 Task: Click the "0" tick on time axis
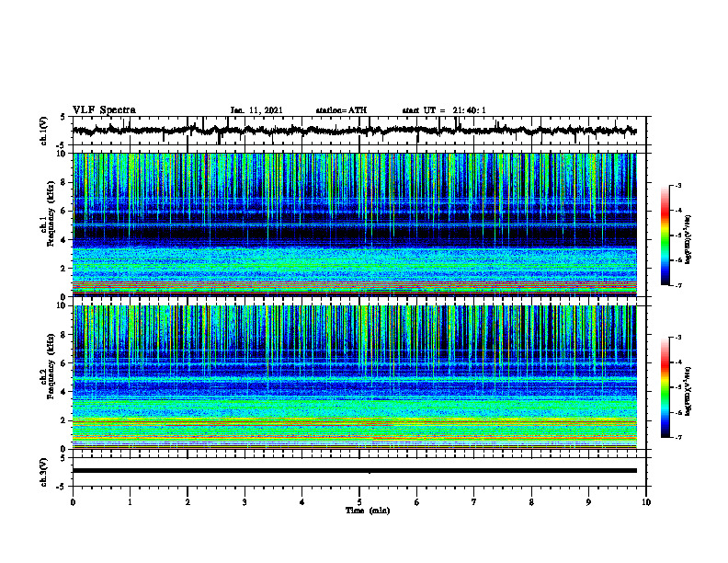pos(73,502)
